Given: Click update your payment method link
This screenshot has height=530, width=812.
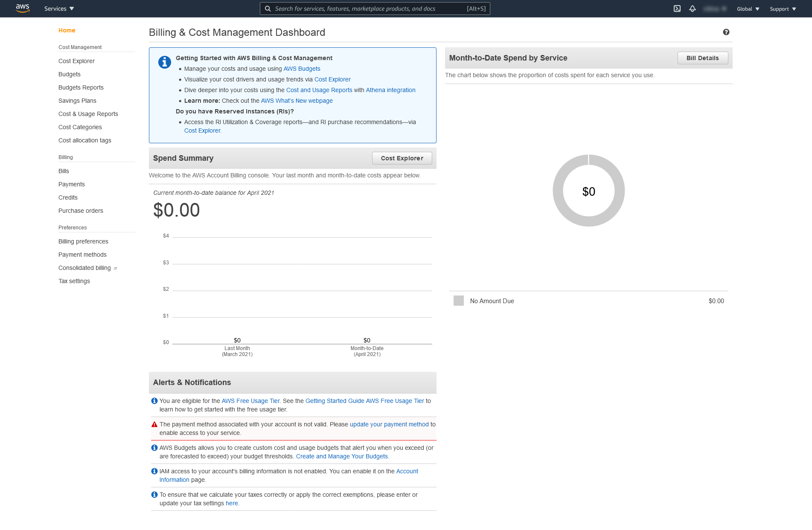Looking at the screenshot, I should click(389, 424).
